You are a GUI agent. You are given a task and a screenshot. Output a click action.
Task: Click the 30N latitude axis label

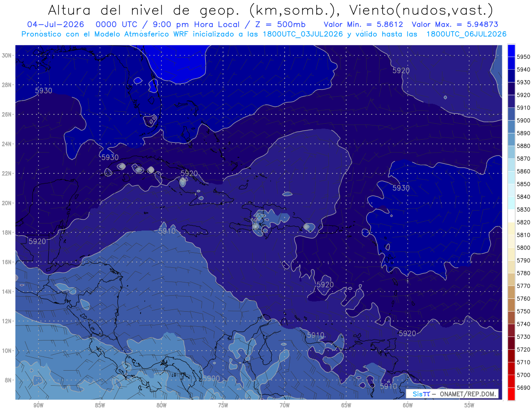point(6,55)
